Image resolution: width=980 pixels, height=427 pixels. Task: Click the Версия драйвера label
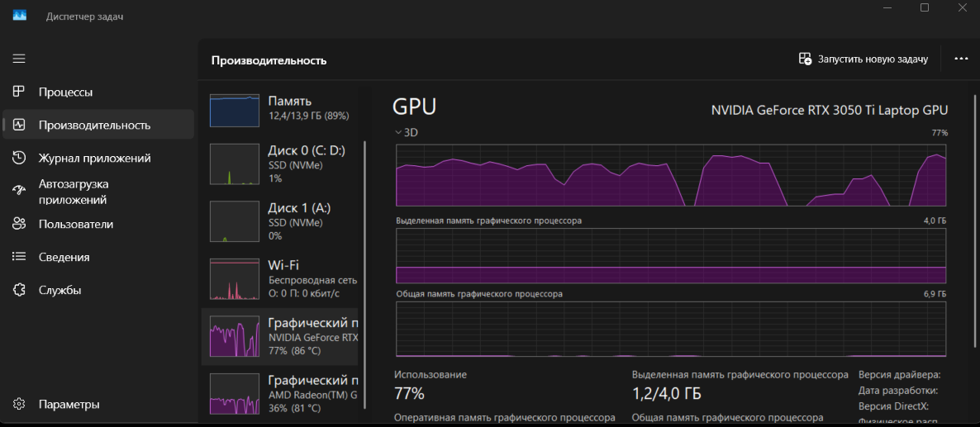pos(899,375)
